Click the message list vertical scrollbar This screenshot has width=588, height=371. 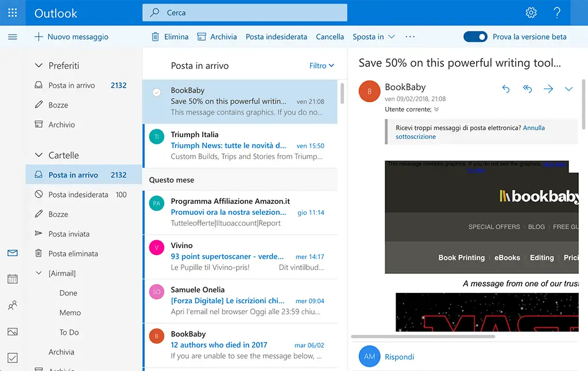[x=342, y=93]
